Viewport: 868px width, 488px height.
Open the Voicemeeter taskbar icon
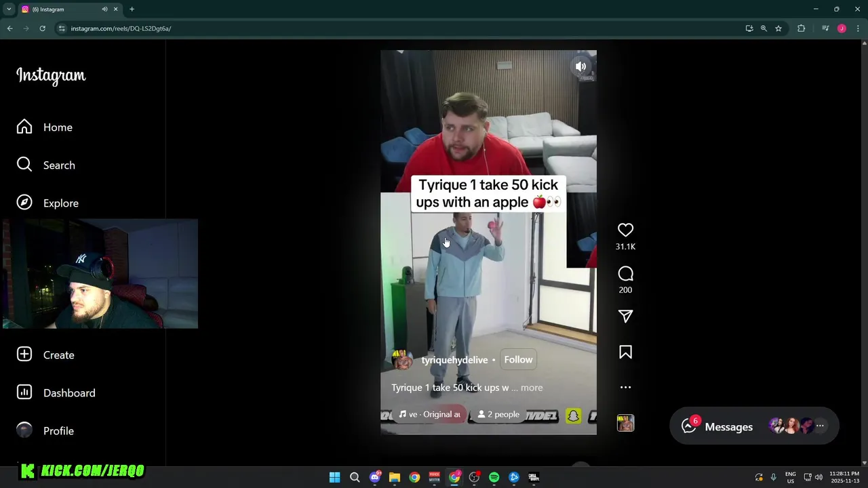pos(435,477)
